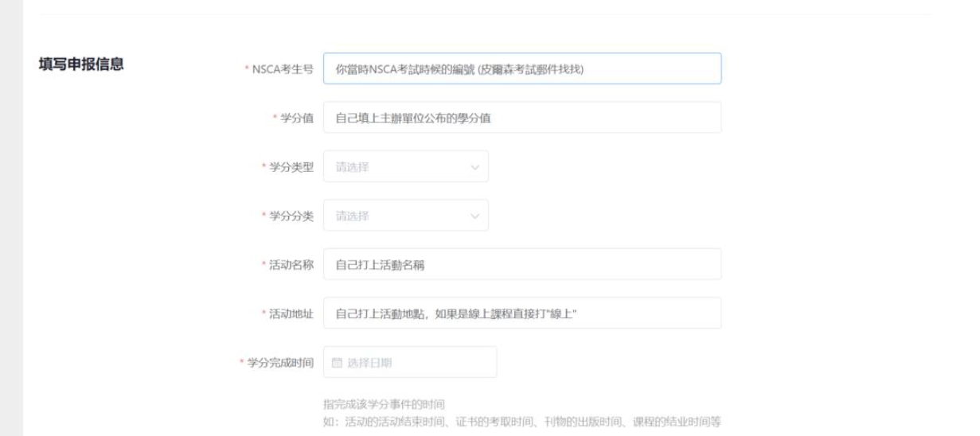Open the 学分分类 dropdown
The width and height of the screenshot is (980, 436).
click(x=406, y=216)
